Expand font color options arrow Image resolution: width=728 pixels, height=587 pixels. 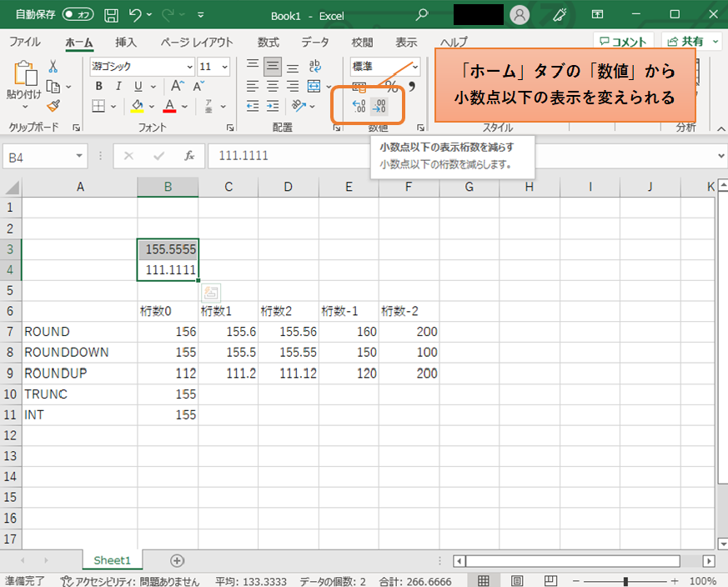coord(185,107)
